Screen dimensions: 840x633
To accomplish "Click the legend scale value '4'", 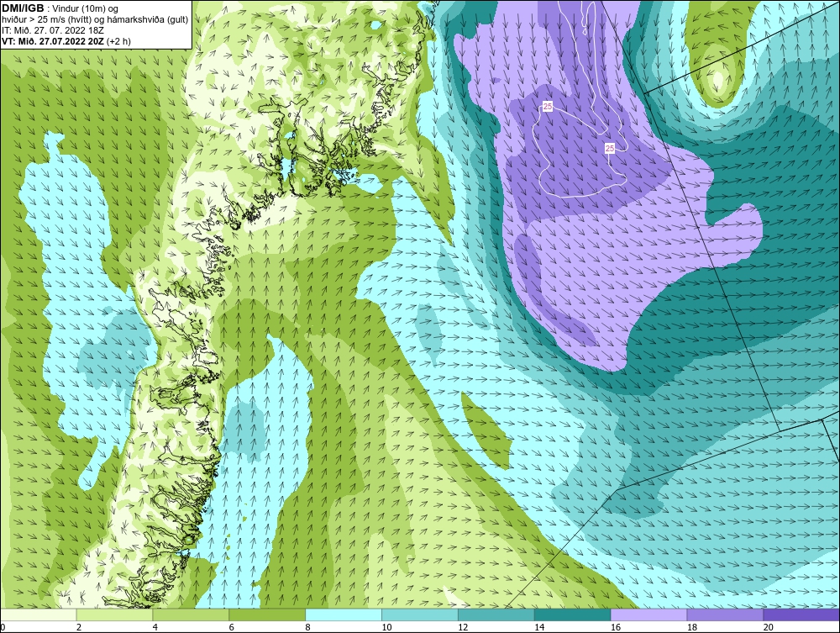I will 155,627.
